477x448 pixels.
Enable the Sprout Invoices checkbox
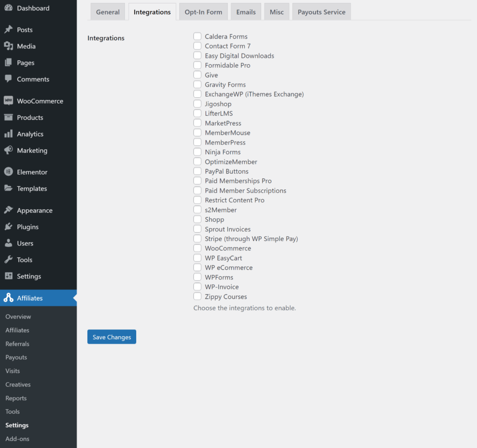tap(197, 229)
